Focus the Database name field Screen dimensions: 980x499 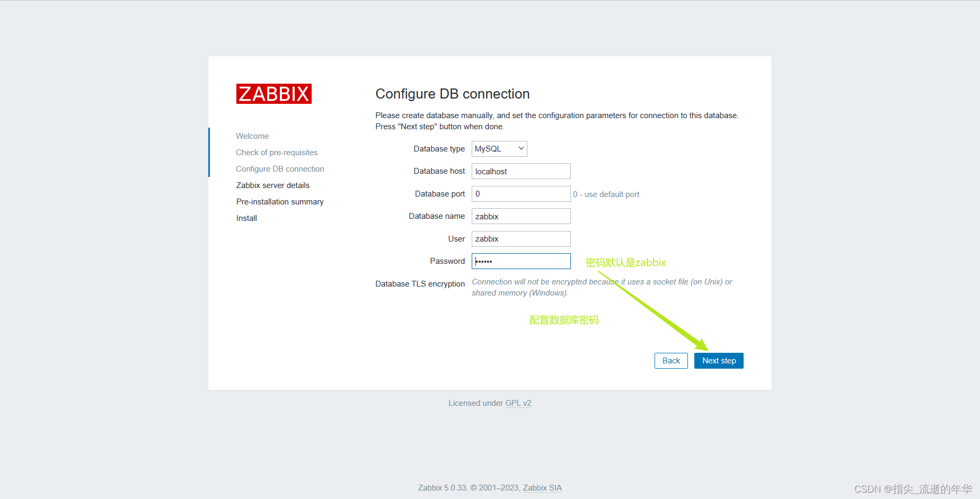click(521, 216)
